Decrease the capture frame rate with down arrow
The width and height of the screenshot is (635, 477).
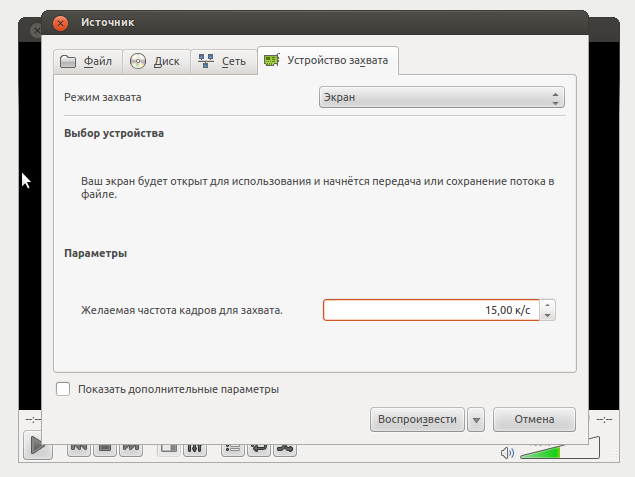click(x=548, y=315)
